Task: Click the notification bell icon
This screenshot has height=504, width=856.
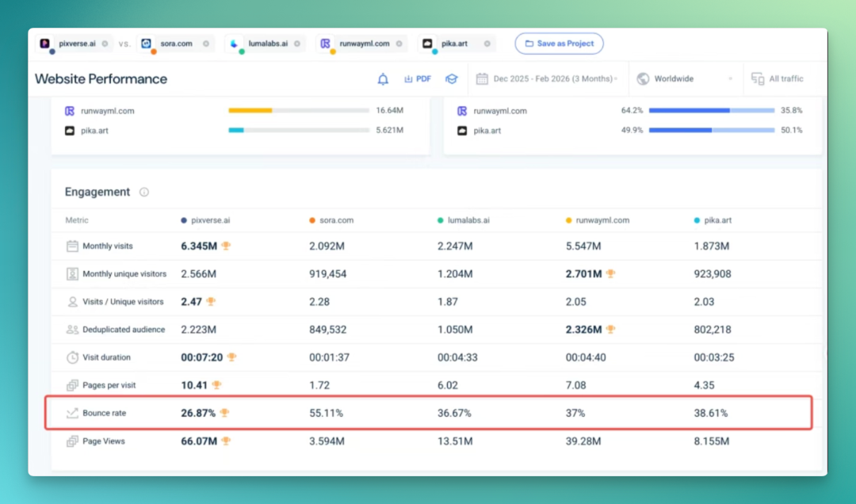Action: (x=383, y=79)
